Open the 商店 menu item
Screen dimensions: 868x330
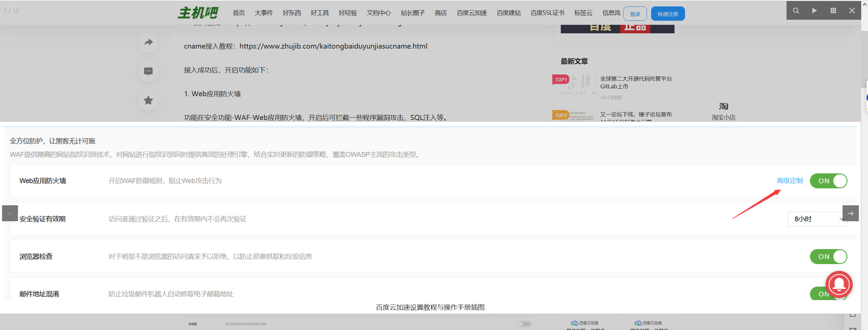(x=441, y=13)
